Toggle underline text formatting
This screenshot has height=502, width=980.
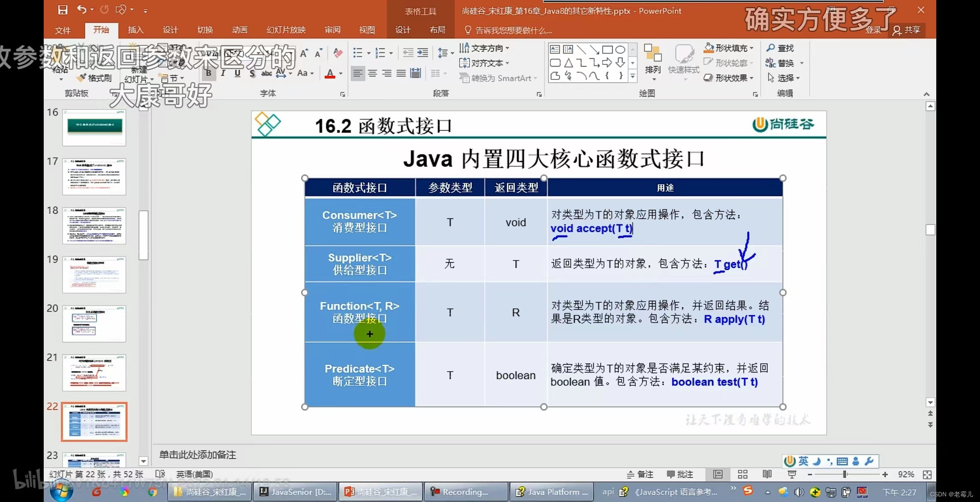237,73
